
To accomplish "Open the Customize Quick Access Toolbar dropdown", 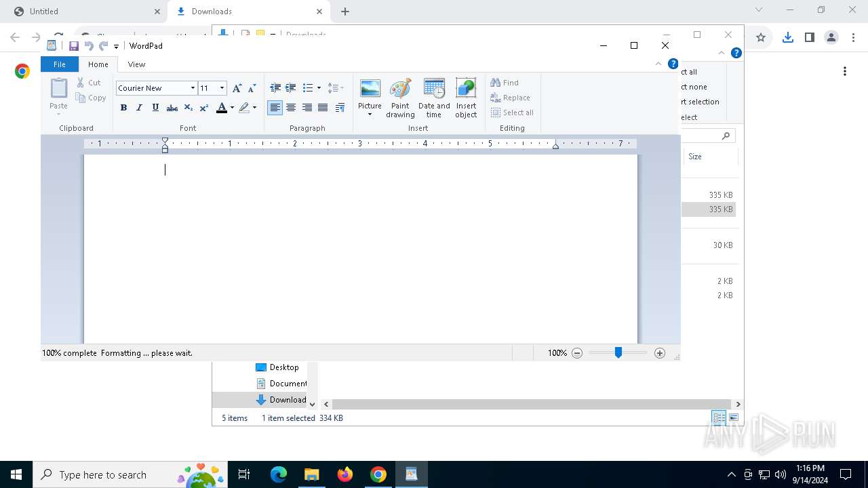I will click(116, 46).
